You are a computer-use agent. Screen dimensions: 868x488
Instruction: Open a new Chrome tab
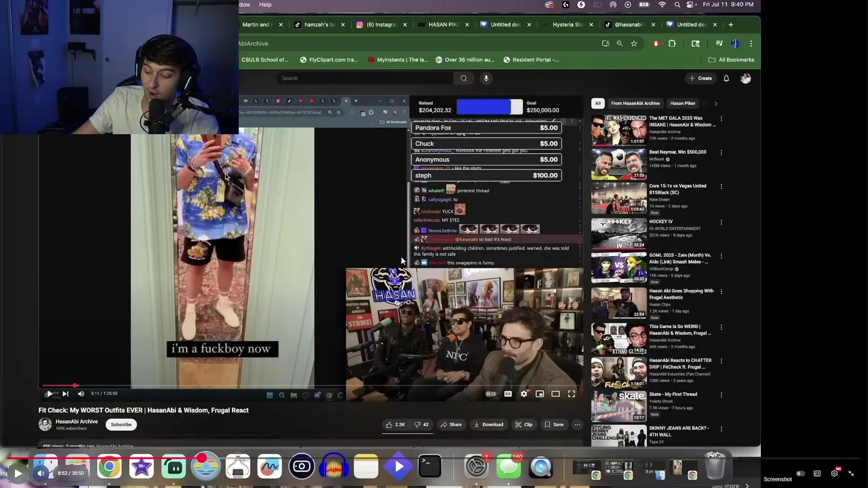click(x=730, y=24)
